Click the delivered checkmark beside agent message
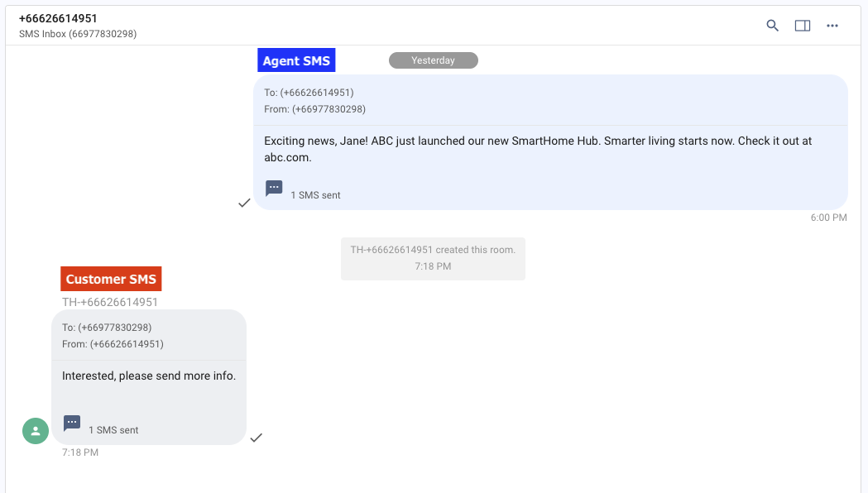The image size is (868, 493). pos(244,203)
